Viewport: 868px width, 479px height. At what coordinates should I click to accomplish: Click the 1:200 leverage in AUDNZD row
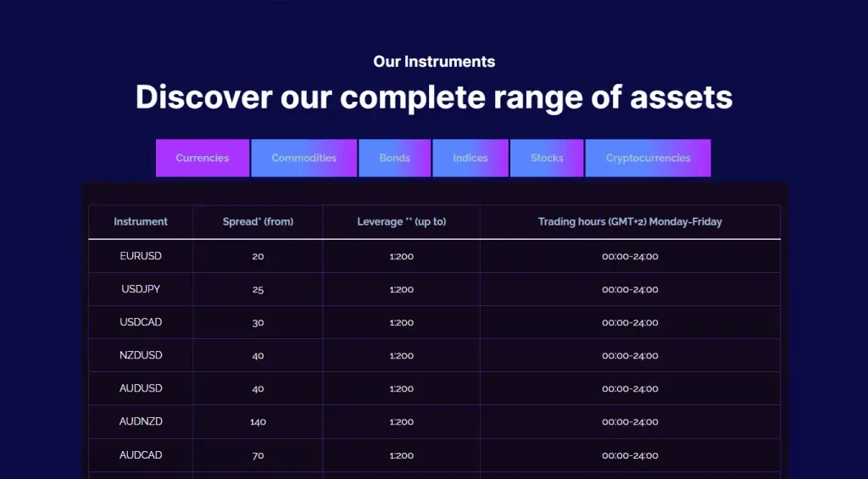point(401,422)
